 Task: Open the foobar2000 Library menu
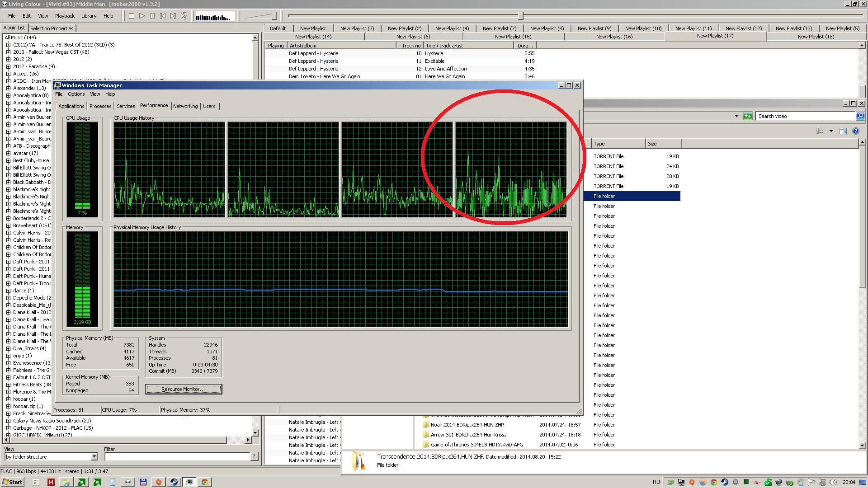[89, 16]
